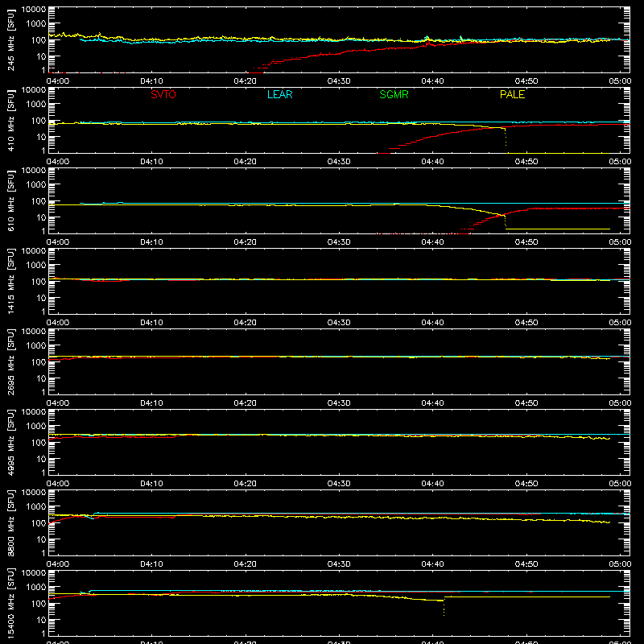Screen dimensions: 644x644
Task: Click the 04:10 time label under the 610 MHz plot
Action: click(x=151, y=242)
